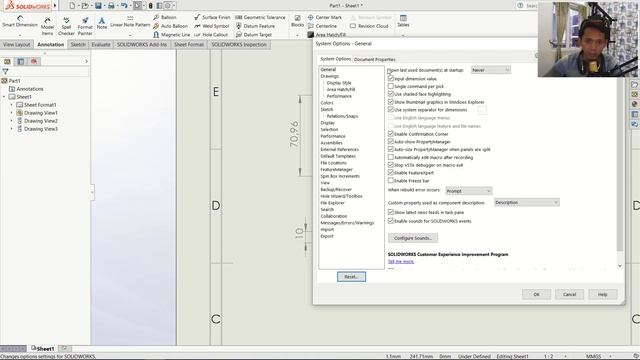Add a Datum Feature symbol

pyautogui.click(x=255, y=26)
